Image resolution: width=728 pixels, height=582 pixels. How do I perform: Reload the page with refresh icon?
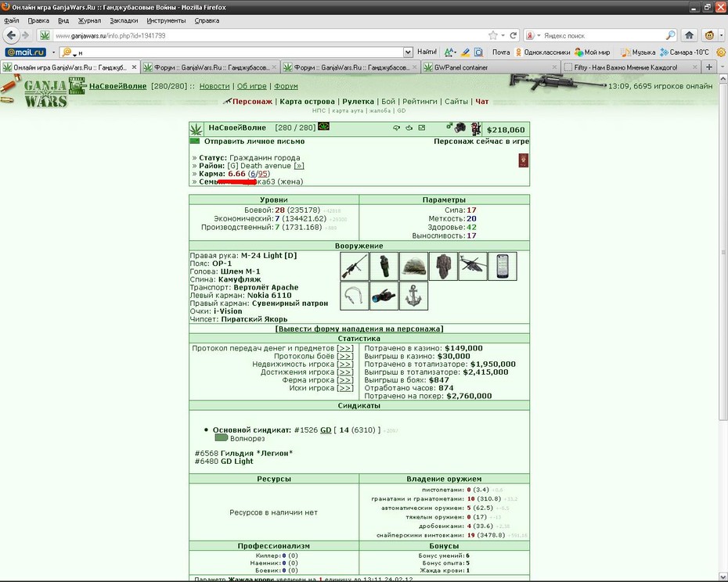point(514,35)
